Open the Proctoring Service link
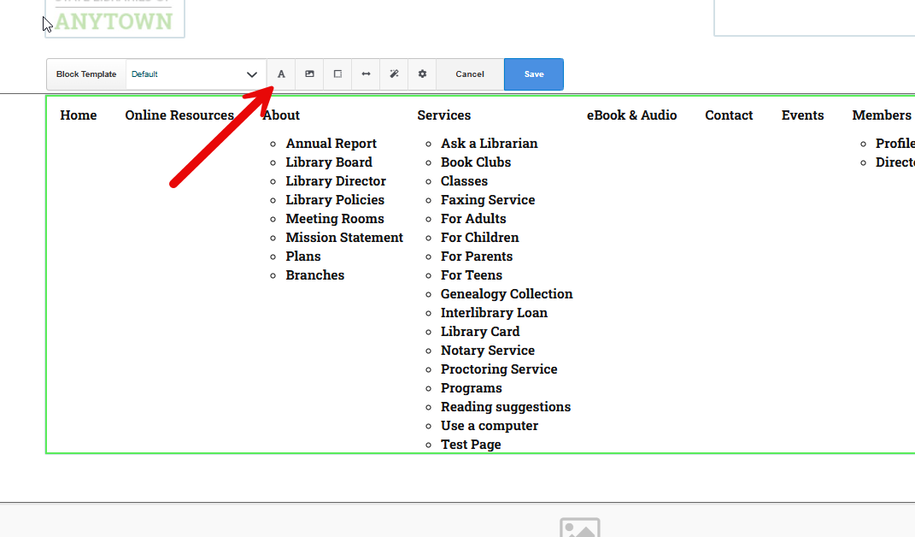 click(x=499, y=369)
